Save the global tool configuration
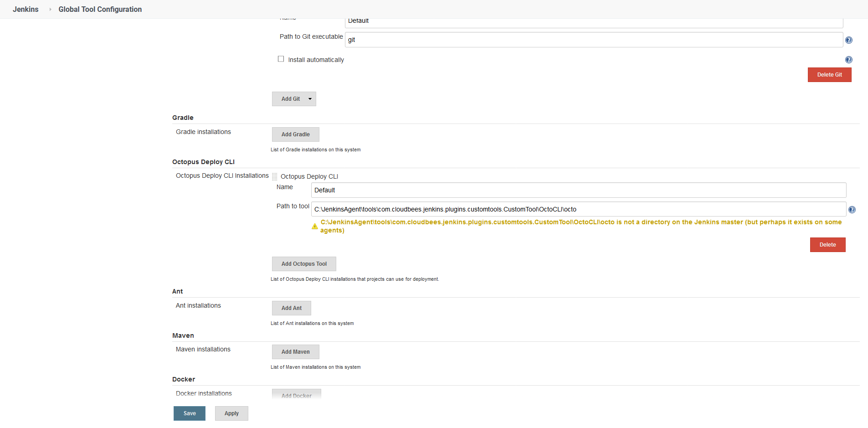 (x=189, y=413)
